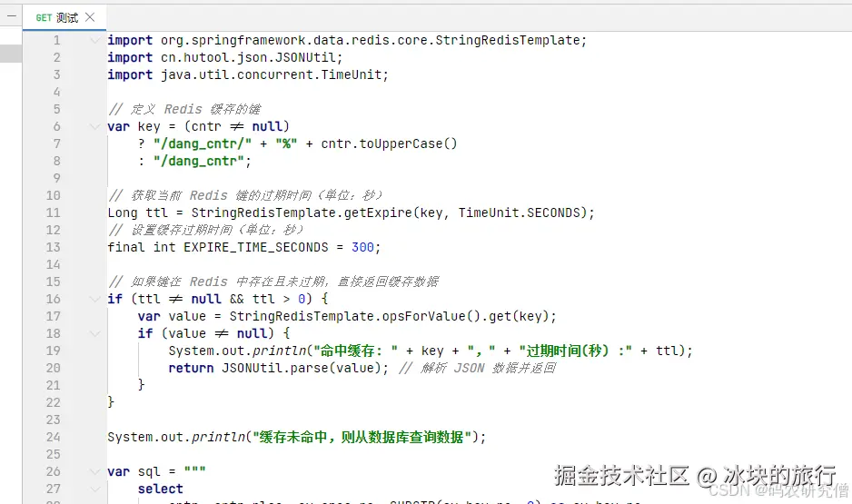The height and width of the screenshot is (504, 852).
Task: Click EXPIRE_TIME_SECONDS constant name
Action: 255,248
